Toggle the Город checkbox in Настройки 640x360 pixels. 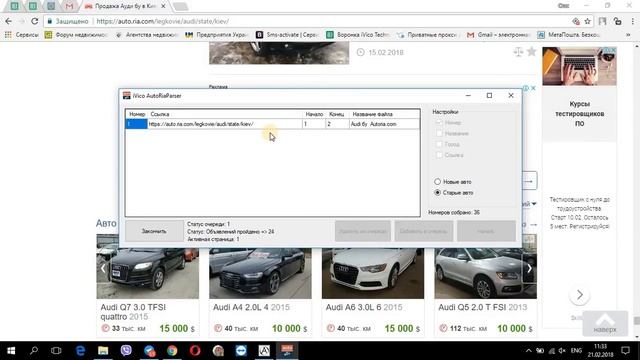tap(439, 144)
